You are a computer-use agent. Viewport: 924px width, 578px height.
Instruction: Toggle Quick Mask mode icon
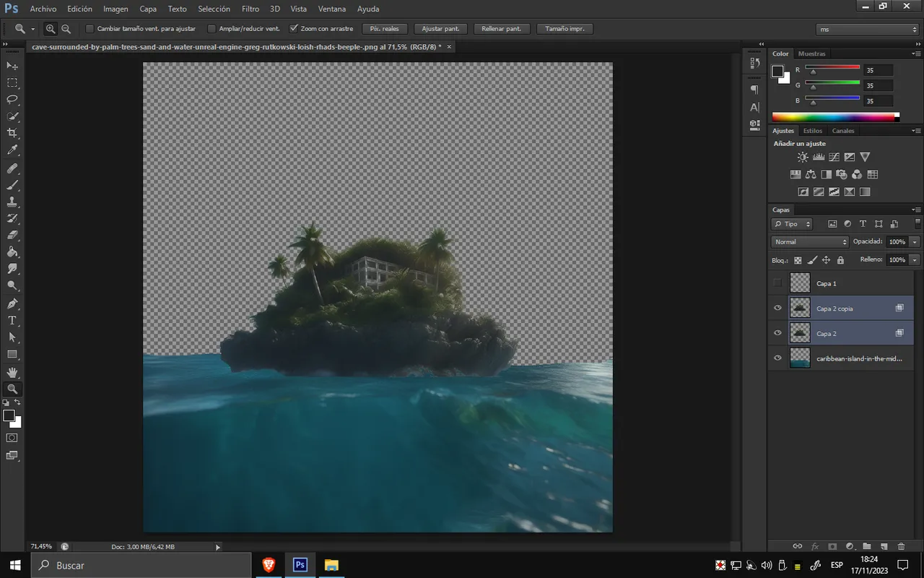[x=12, y=438]
